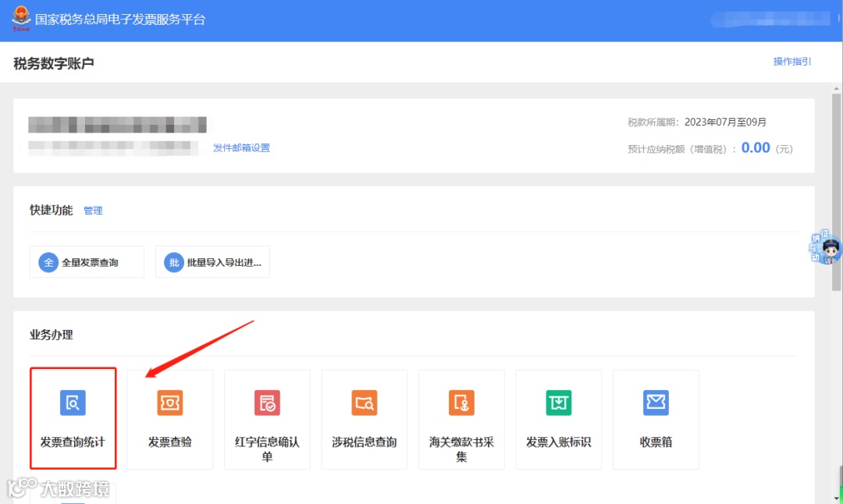843x504 pixels.
Task: Open 发件邮箱设置 link
Action: pos(241,147)
